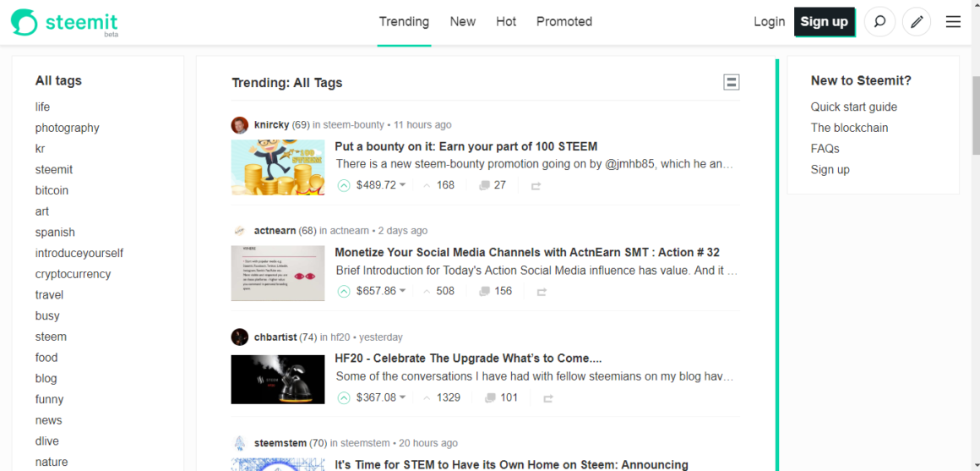Image resolution: width=980 pixels, height=471 pixels.
Task: Select the steemit tag
Action: click(x=54, y=169)
